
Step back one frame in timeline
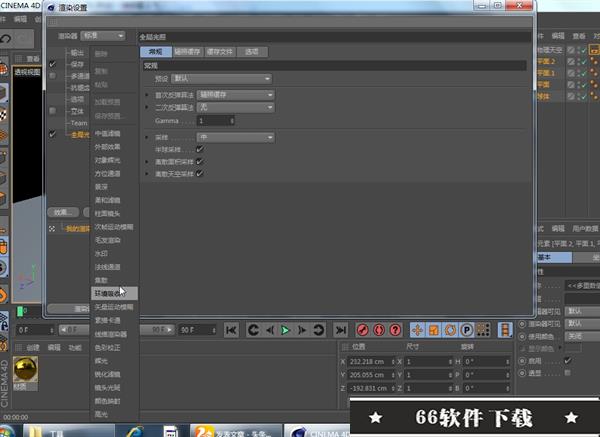pos(270,330)
